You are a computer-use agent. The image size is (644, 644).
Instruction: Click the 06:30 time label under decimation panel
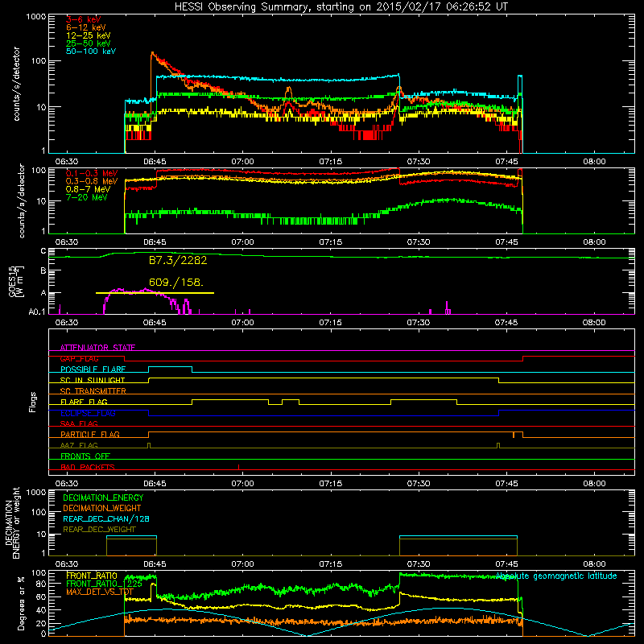click(67, 564)
